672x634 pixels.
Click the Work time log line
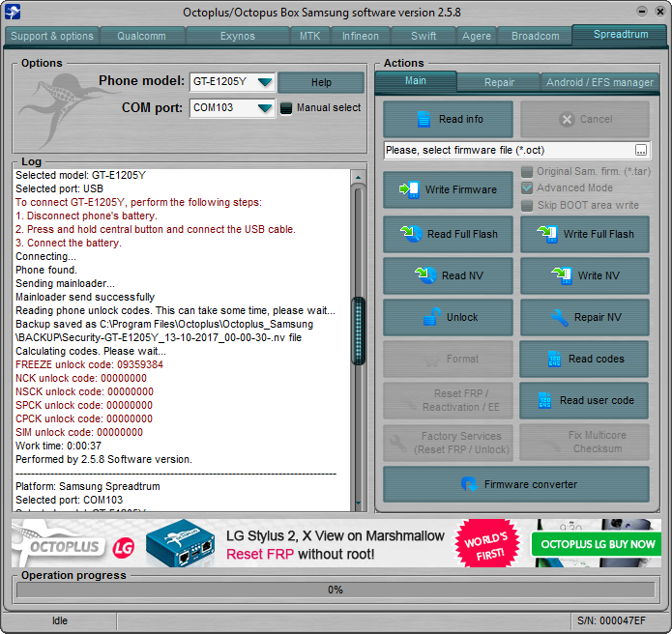click(58, 446)
